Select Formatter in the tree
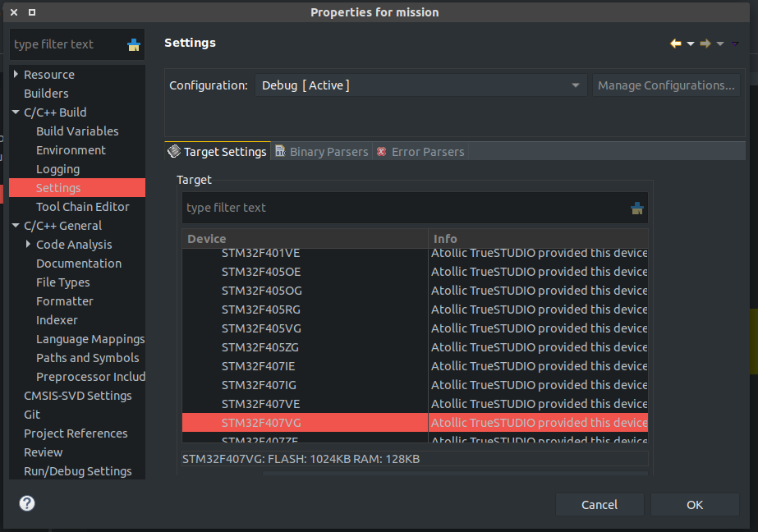The width and height of the screenshot is (758, 532). [x=65, y=301]
